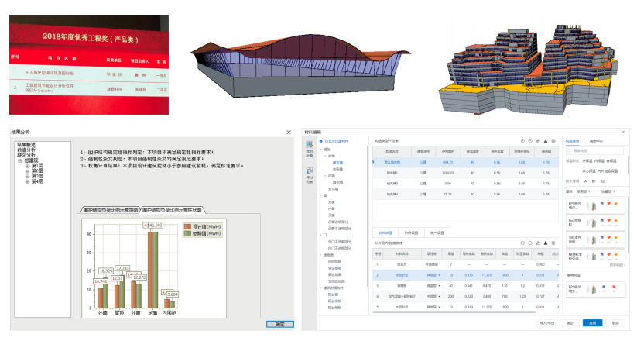The width and height of the screenshot is (644, 341).
Task: Switch to the 围护结构负荷比例示意饼图 tab
Action: 109,210
